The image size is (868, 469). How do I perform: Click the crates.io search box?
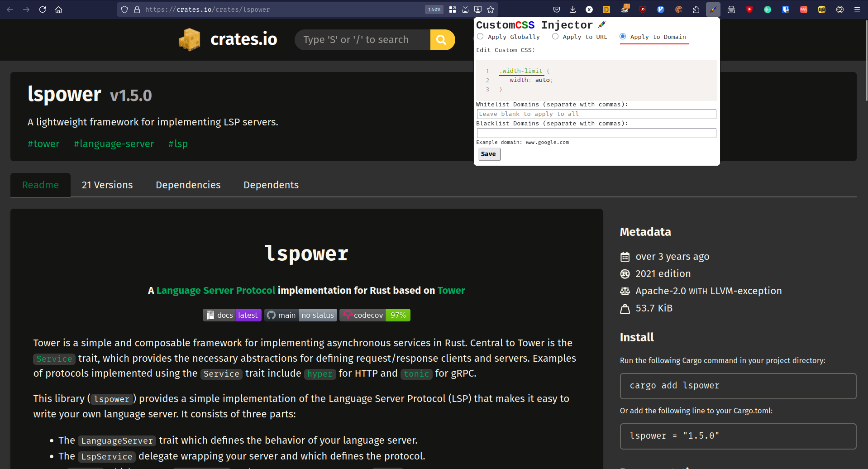(x=362, y=40)
